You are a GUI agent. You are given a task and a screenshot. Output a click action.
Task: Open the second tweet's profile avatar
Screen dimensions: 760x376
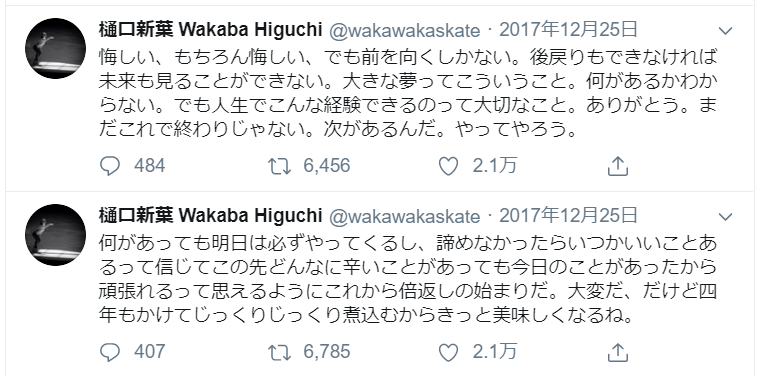[x=55, y=235]
